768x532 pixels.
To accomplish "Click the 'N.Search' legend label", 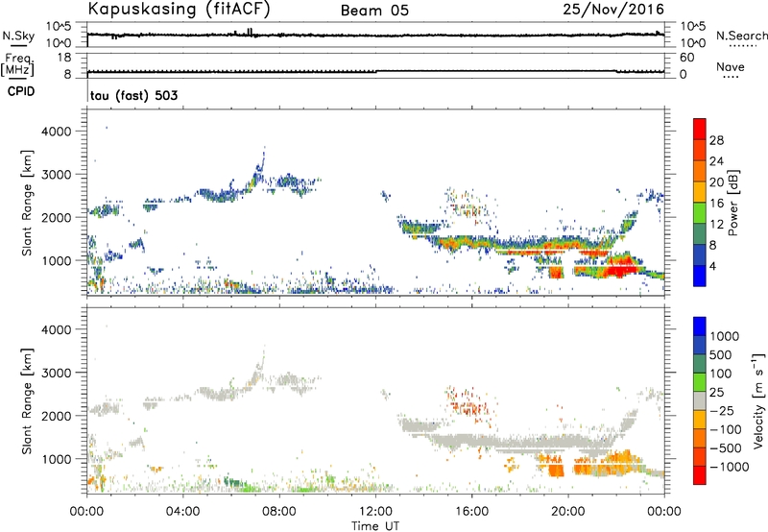I will tap(742, 36).
